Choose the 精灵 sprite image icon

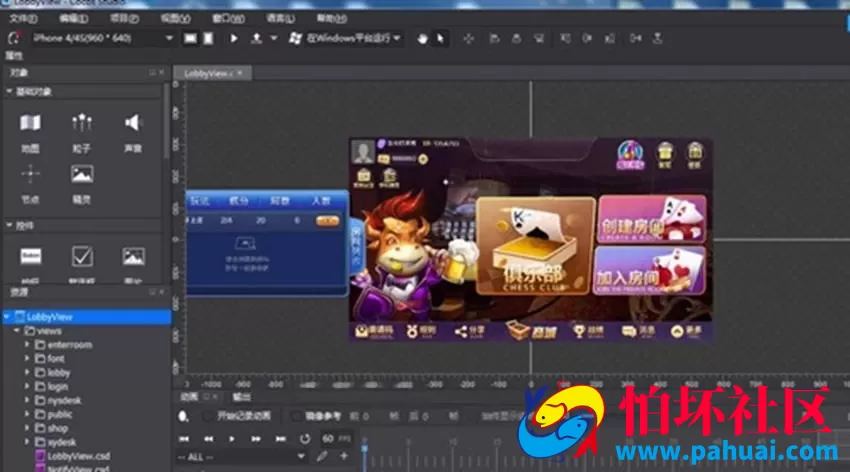pos(82,174)
